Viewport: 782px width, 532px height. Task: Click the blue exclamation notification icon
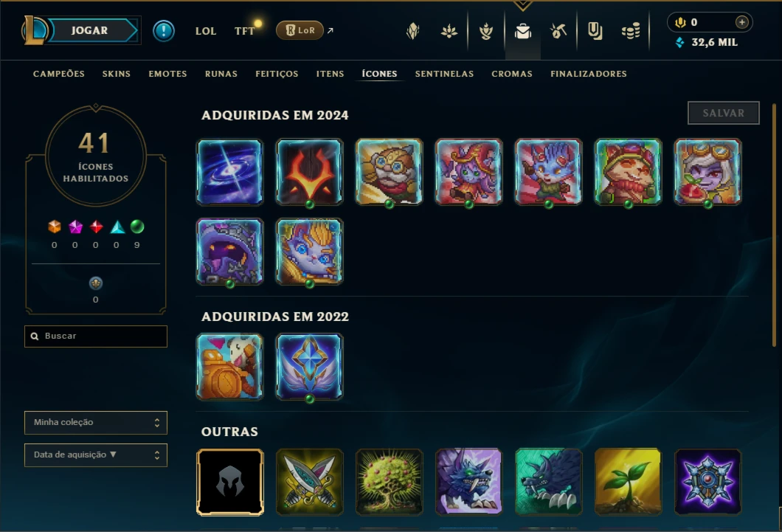(164, 31)
